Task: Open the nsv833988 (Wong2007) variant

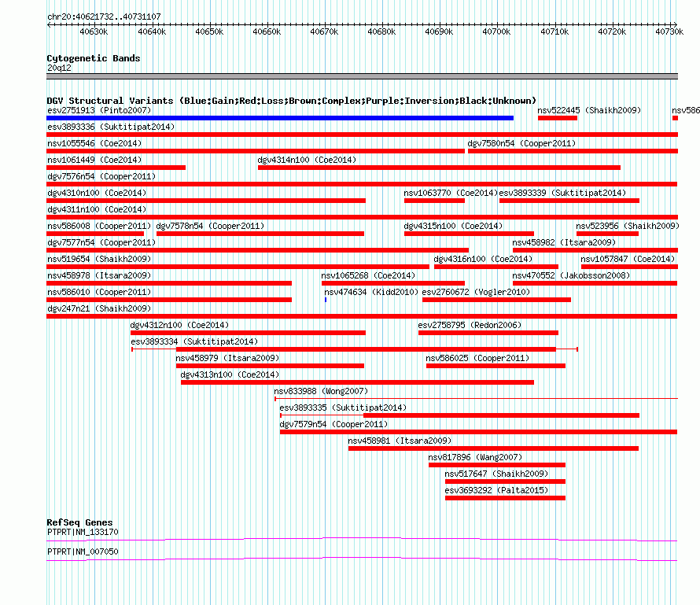Action: click(x=476, y=398)
